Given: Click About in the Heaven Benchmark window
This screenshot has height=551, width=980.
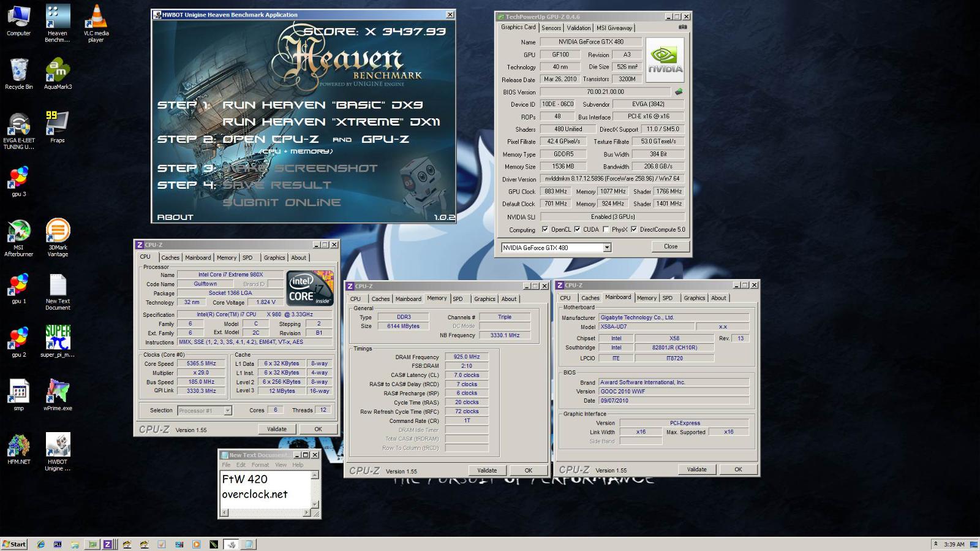Looking at the screenshot, I should (175, 217).
